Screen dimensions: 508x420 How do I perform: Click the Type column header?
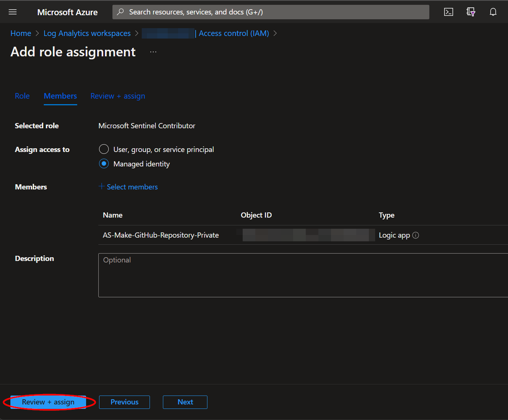click(387, 215)
